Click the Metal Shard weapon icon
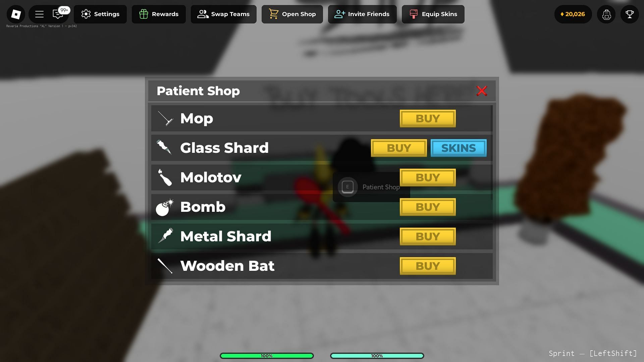This screenshot has width=644, height=362. (164, 236)
